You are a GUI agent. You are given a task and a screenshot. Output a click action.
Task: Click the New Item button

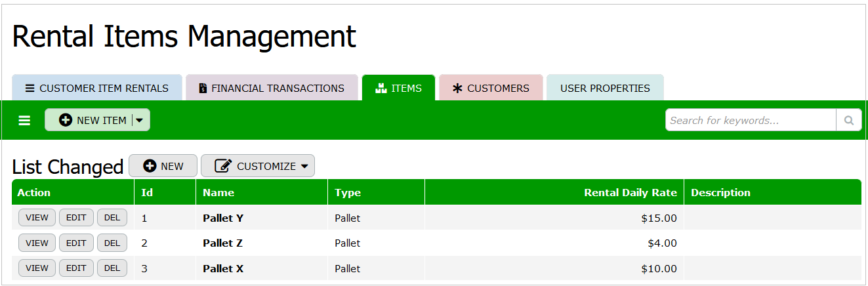92,121
